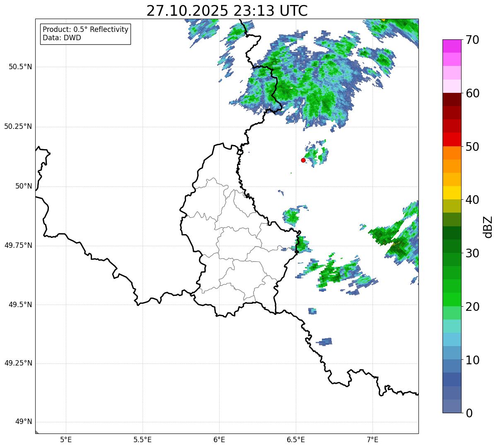Click the dBZ colorbar axis label
Image resolution: width=498 pixels, height=448 pixels.
pos(488,227)
